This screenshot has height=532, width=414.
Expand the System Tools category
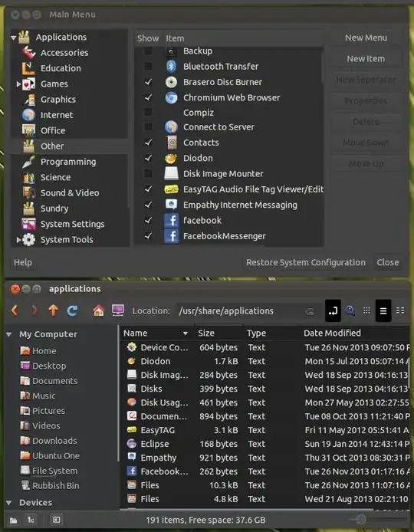[x=18, y=239]
